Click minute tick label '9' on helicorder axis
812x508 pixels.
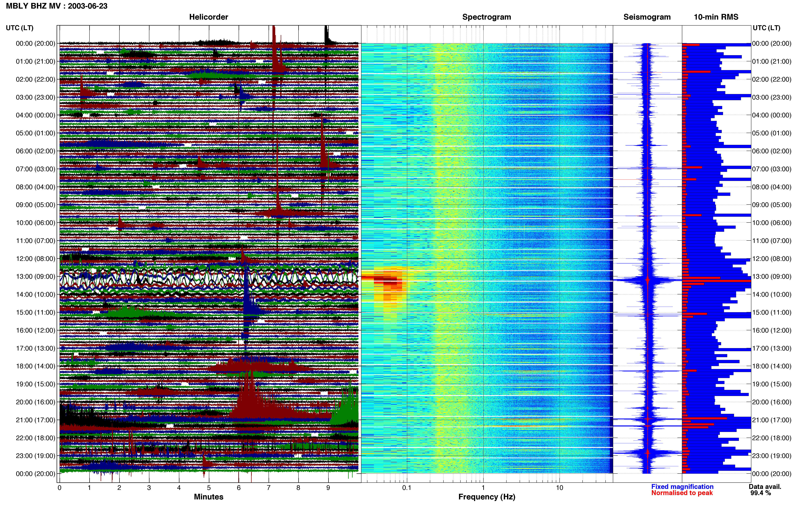tap(328, 488)
